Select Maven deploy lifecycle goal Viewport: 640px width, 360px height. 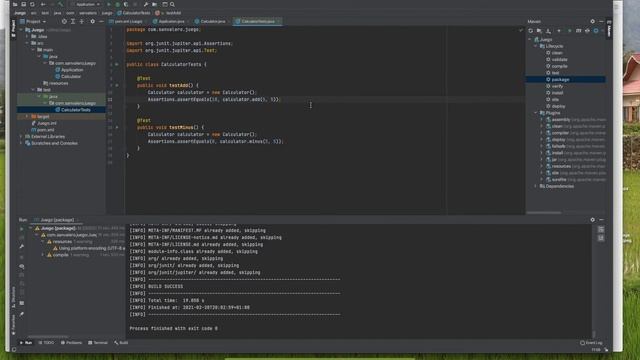(556, 106)
